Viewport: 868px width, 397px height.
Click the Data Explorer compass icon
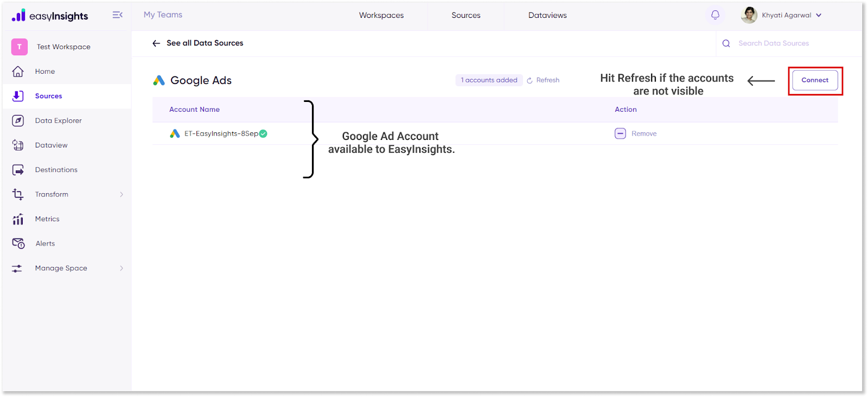click(x=18, y=120)
